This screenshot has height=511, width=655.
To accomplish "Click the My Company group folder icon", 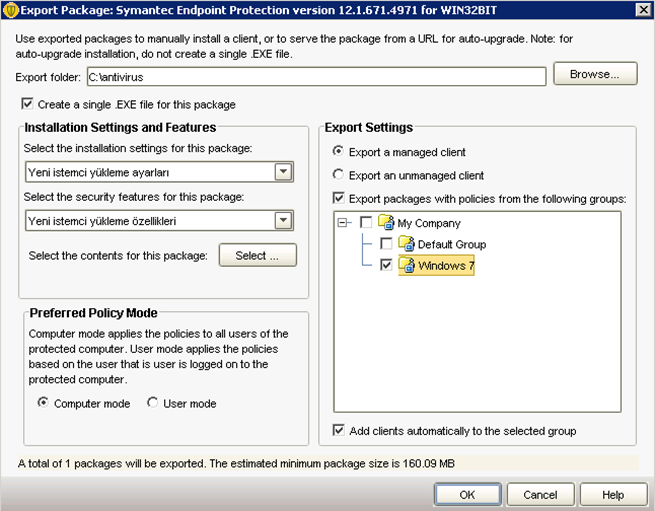I will 386,222.
